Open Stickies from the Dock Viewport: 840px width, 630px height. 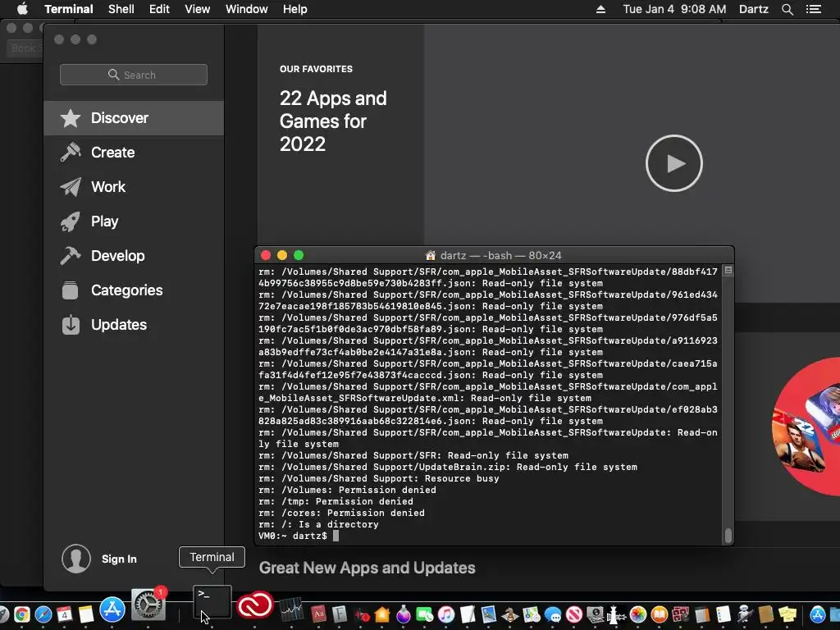coord(787,614)
